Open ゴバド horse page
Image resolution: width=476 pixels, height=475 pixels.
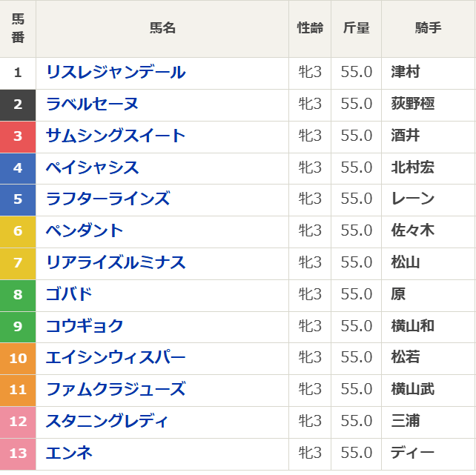(x=69, y=294)
